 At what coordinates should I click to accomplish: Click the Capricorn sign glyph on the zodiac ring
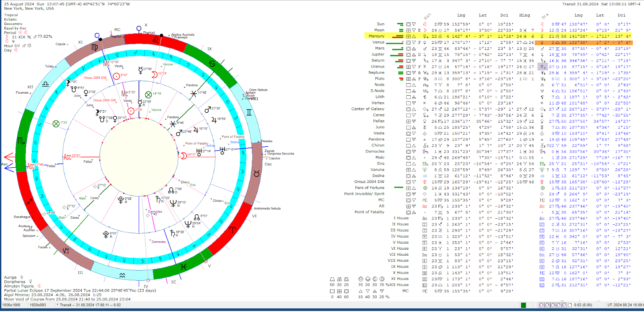pyautogui.click(x=66, y=250)
